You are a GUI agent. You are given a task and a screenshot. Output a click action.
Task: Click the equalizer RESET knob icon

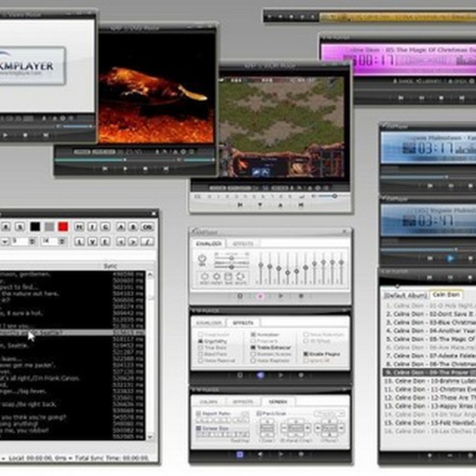click(x=205, y=278)
